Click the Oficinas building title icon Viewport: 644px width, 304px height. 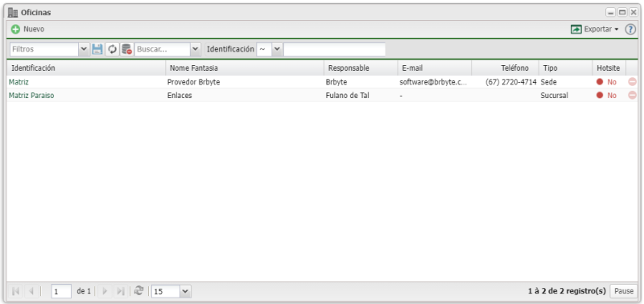[13, 13]
